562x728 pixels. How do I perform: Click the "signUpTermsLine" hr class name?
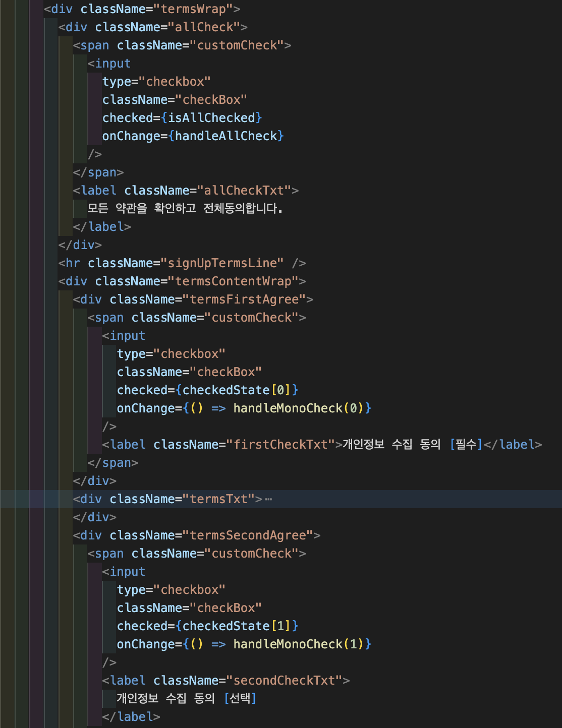point(222,263)
